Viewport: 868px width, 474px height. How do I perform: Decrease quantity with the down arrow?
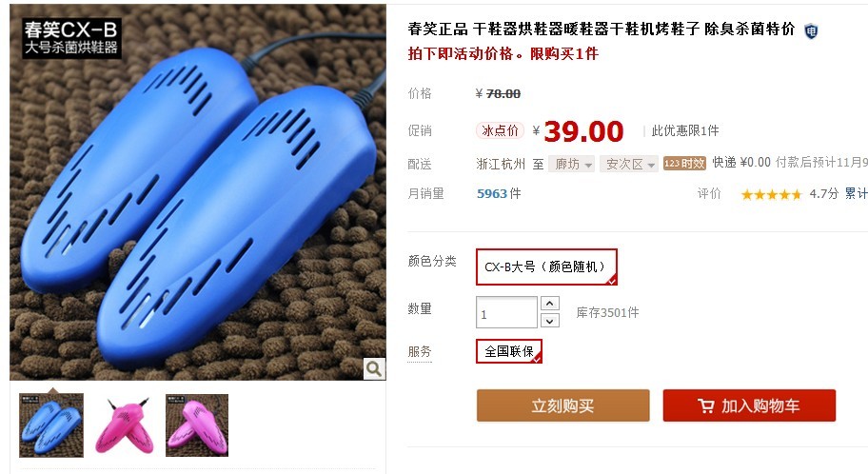pos(549,321)
